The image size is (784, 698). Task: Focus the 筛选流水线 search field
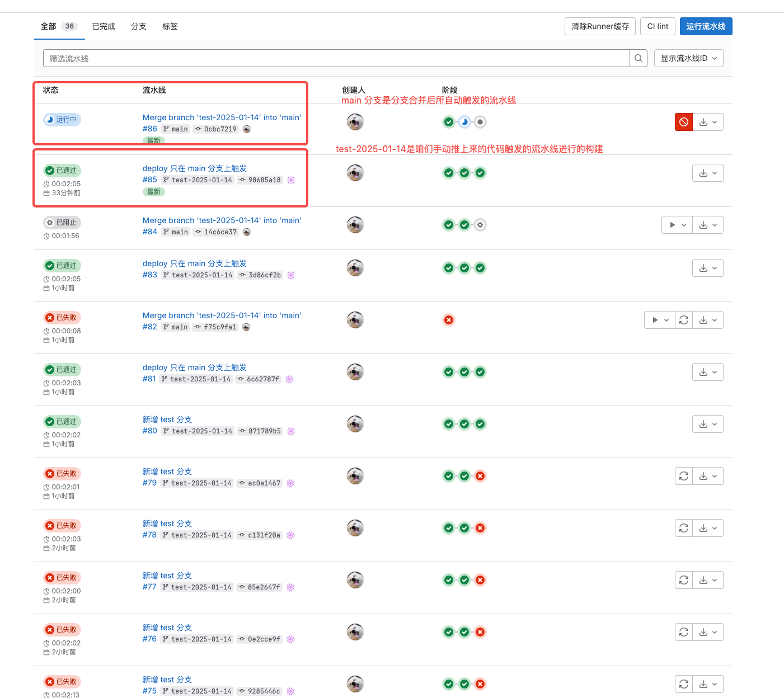336,58
